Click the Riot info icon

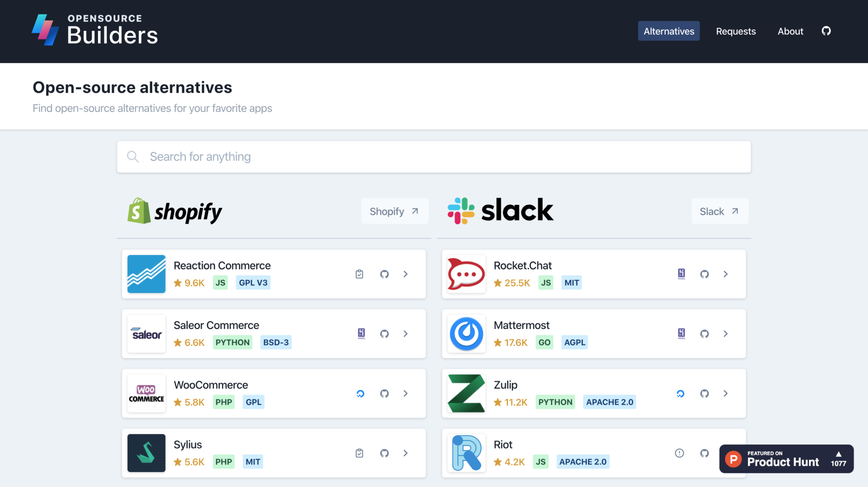coord(679,452)
